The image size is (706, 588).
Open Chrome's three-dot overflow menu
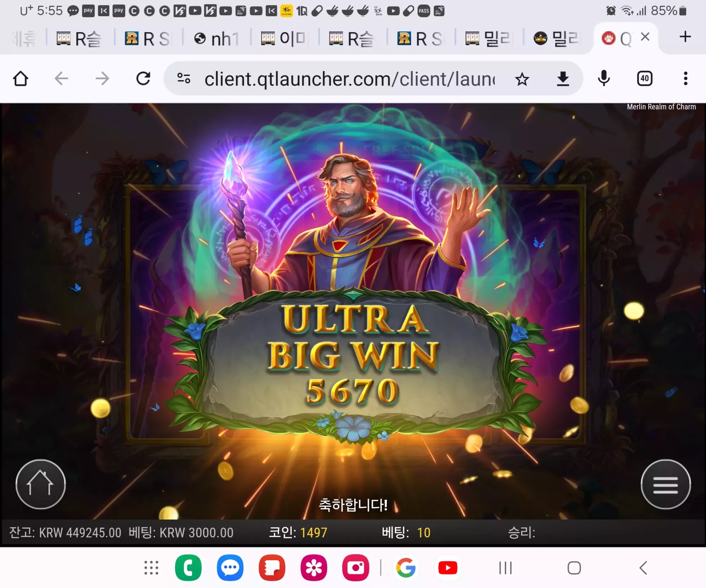point(686,78)
